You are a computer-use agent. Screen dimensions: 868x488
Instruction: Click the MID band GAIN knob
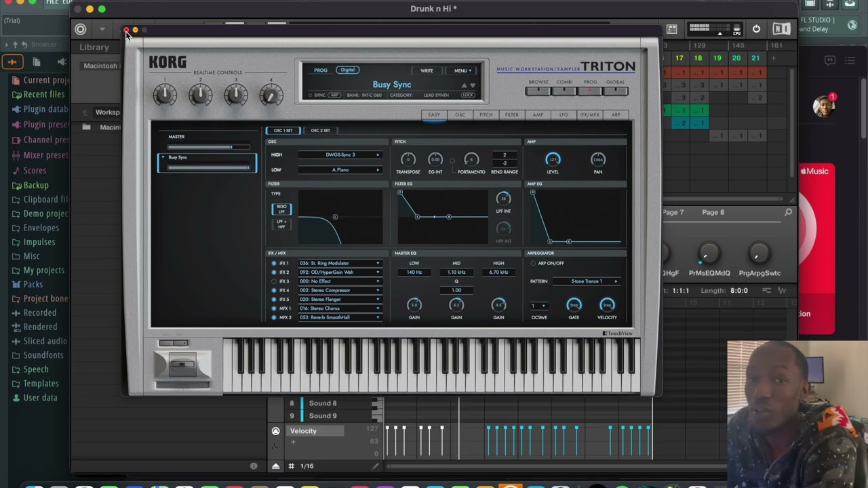coord(456,305)
